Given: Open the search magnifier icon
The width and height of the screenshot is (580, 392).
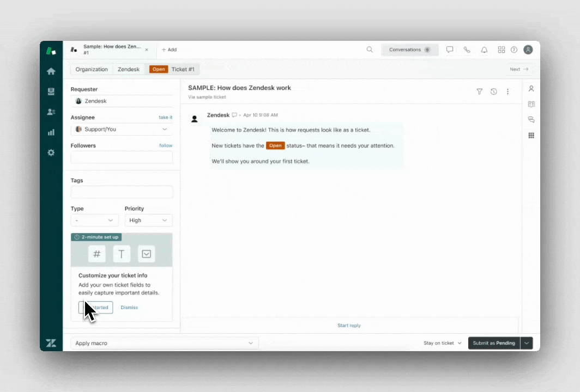Looking at the screenshot, I should point(370,50).
